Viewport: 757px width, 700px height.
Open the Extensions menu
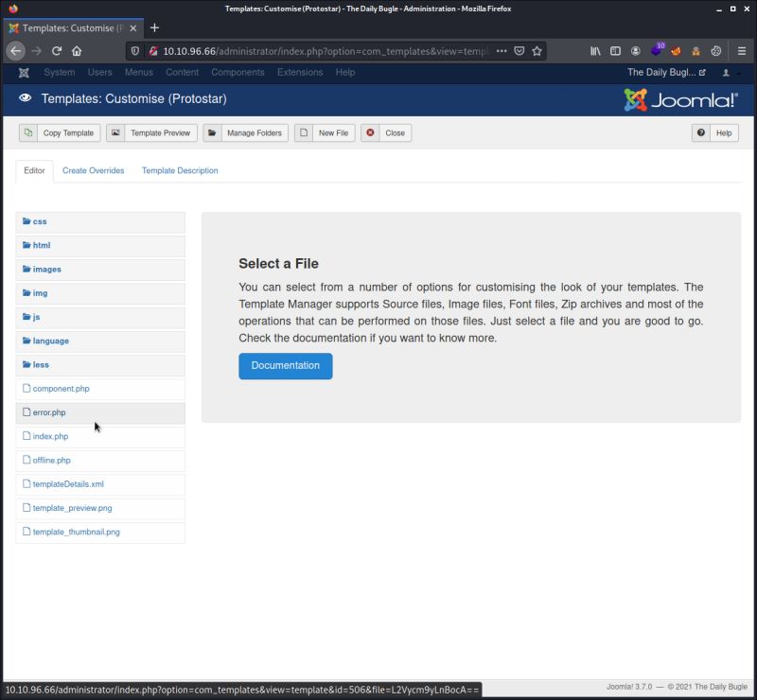pyautogui.click(x=300, y=72)
